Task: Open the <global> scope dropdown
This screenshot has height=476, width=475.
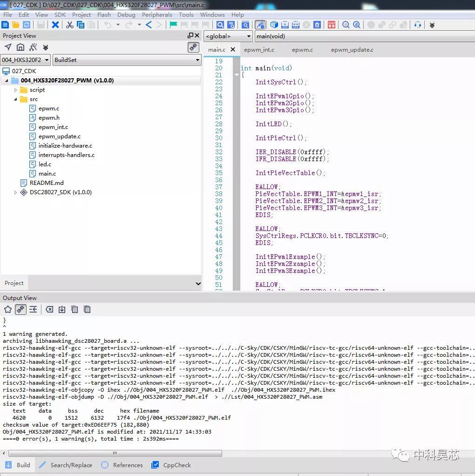Action: [x=228, y=36]
